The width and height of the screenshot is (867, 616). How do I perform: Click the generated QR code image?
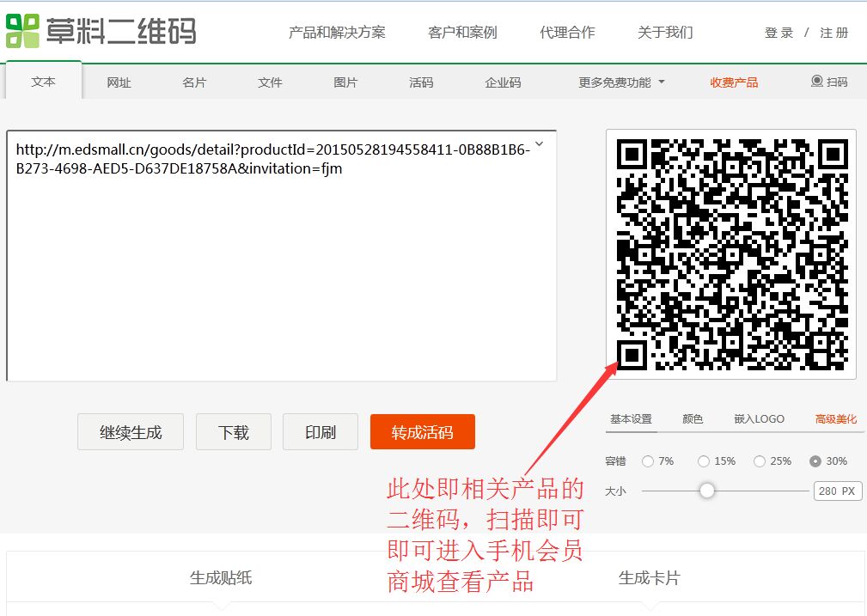pyautogui.click(x=731, y=254)
